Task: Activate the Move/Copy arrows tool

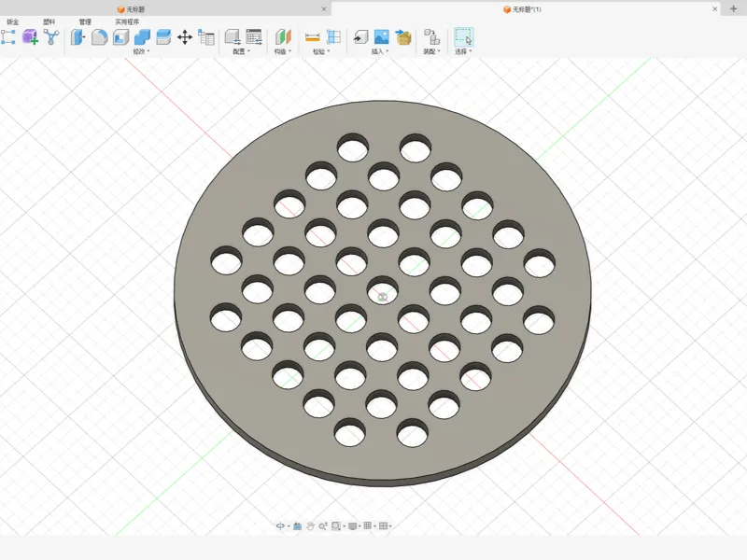Action: click(x=185, y=37)
